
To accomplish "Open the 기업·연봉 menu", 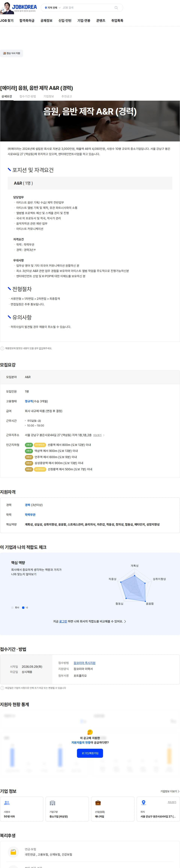I will click(84, 20).
